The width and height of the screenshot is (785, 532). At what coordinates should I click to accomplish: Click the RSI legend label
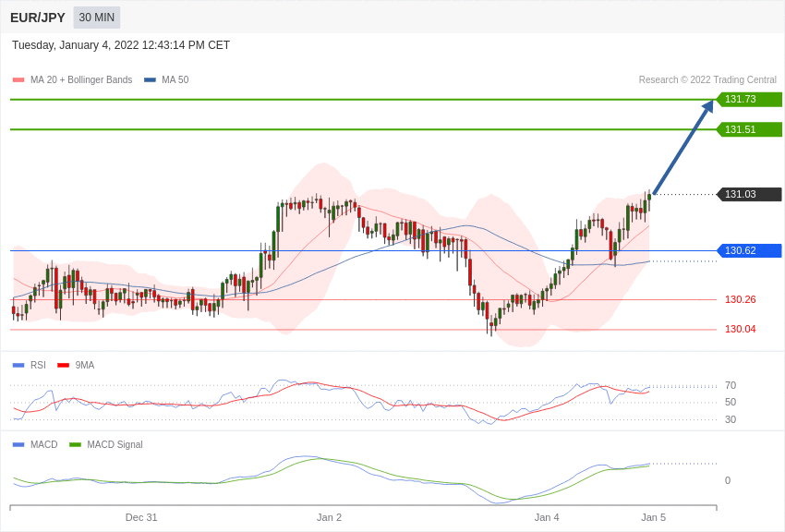pos(38,366)
